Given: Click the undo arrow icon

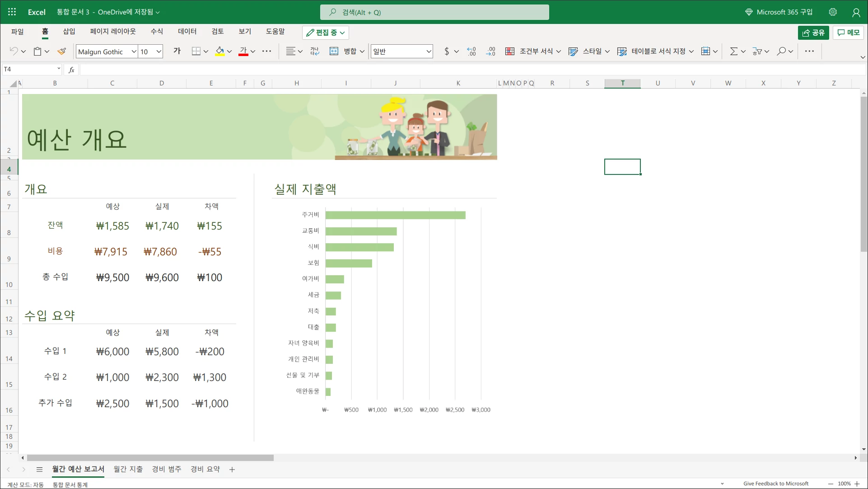Looking at the screenshot, I should click(14, 52).
